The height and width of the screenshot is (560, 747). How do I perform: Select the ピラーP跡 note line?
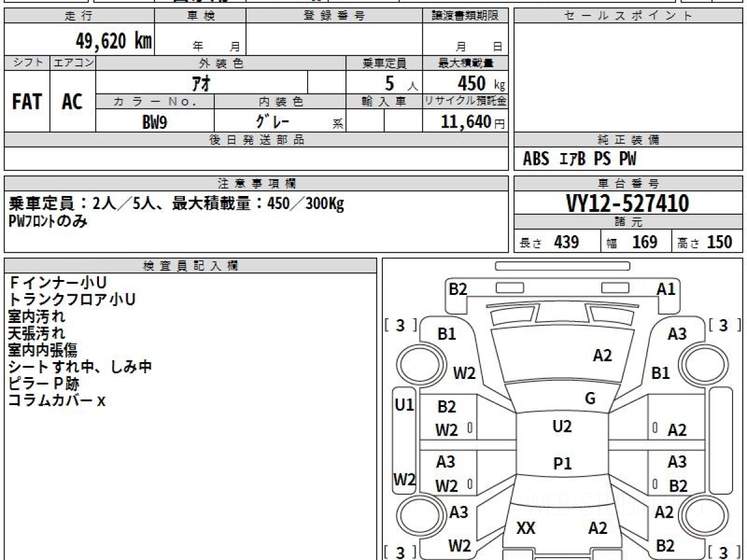(x=44, y=384)
